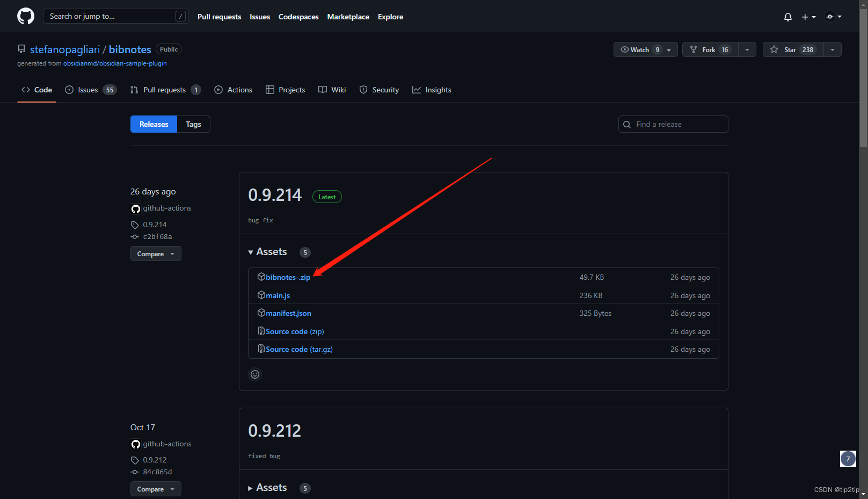Focus the Search or jump to field
Viewport: 868px width, 499px height.
point(116,16)
